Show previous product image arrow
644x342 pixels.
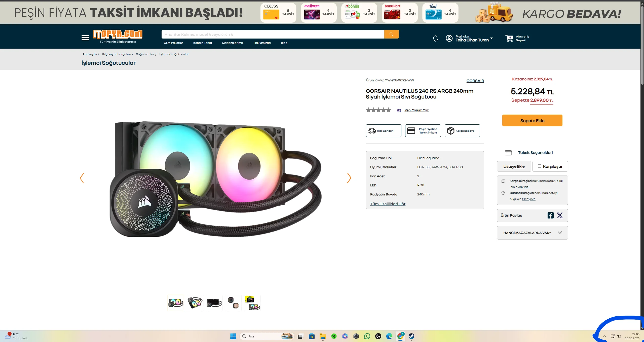click(x=82, y=178)
